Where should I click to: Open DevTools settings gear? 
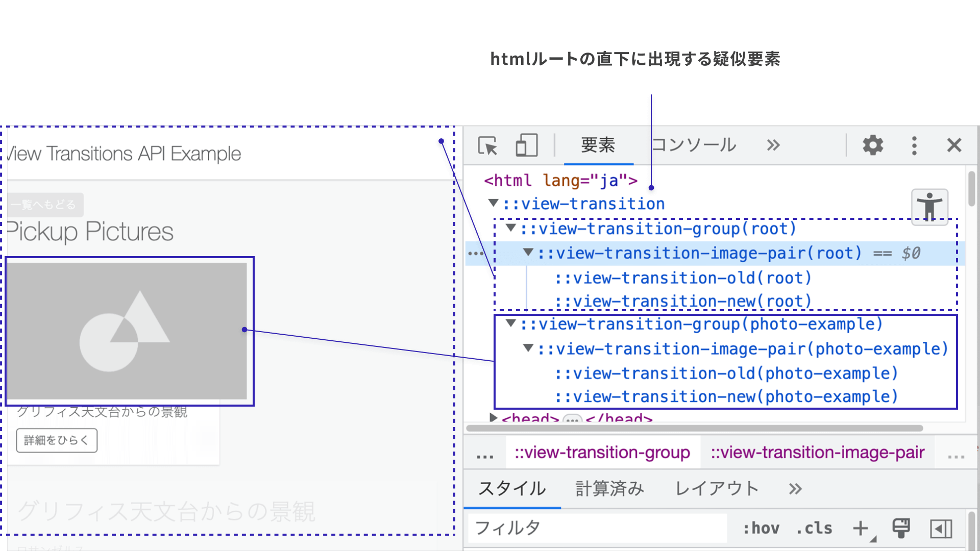tap(873, 145)
